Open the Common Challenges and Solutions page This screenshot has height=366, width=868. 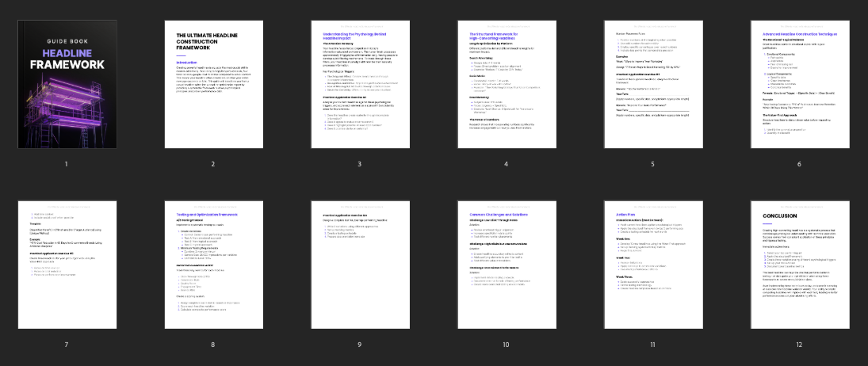(506, 265)
